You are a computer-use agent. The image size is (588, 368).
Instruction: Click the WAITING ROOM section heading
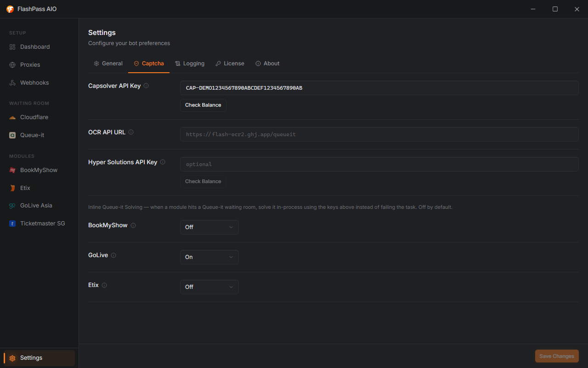click(x=29, y=103)
